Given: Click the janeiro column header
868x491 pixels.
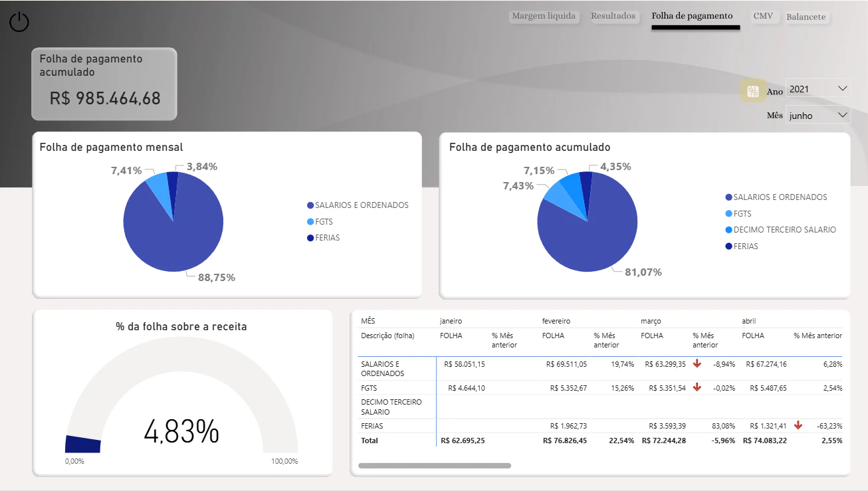Looking at the screenshot, I should [x=451, y=321].
